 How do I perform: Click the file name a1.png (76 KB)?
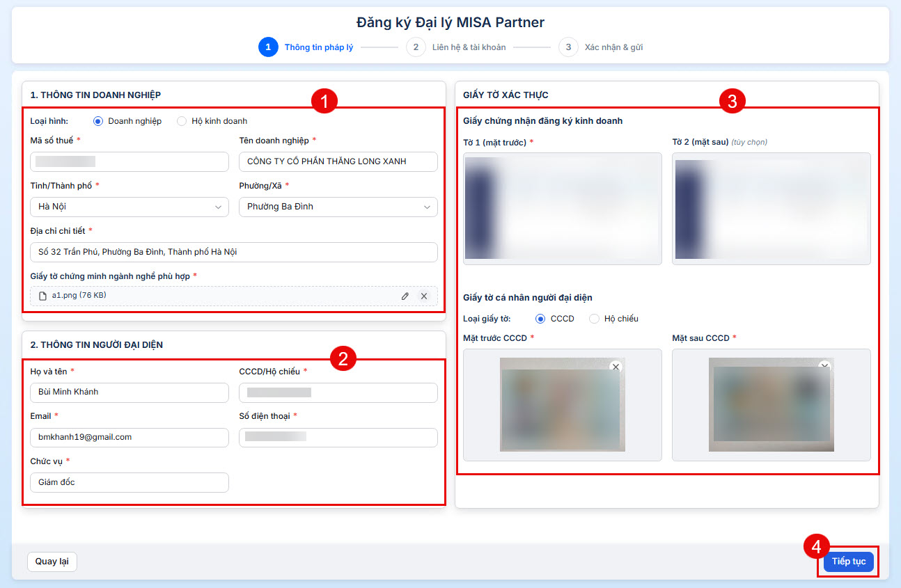(79, 296)
